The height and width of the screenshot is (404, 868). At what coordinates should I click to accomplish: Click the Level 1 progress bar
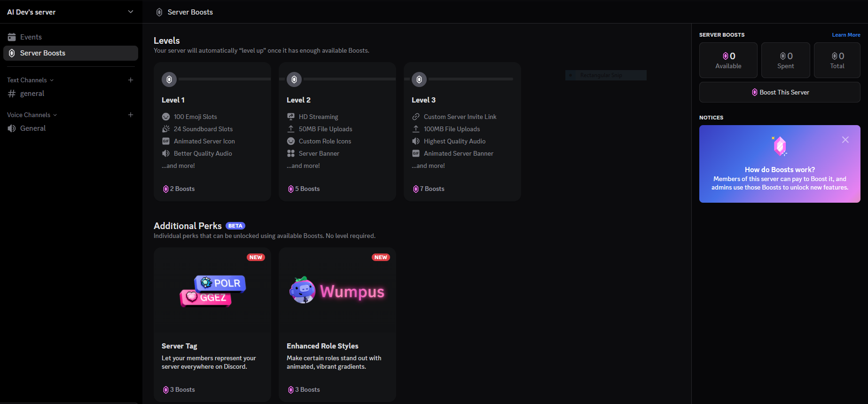coord(225,79)
